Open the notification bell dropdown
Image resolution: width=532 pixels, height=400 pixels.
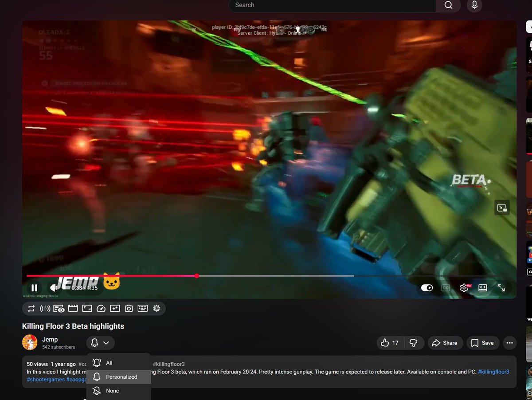(x=100, y=343)
